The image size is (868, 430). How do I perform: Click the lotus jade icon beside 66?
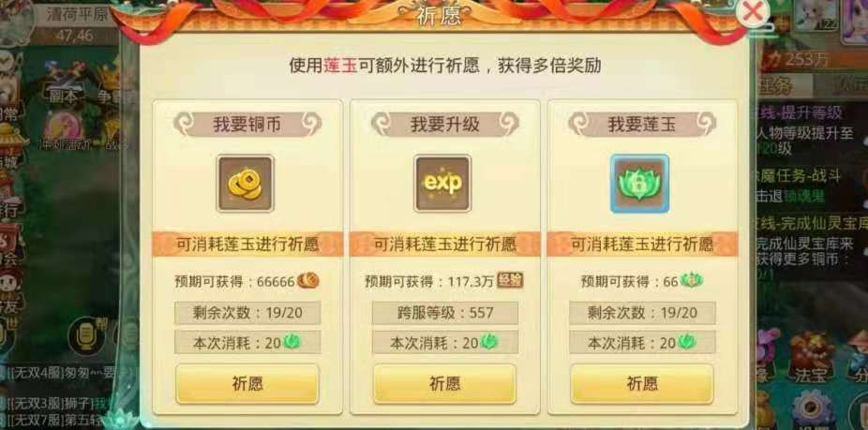coord(692,281)
